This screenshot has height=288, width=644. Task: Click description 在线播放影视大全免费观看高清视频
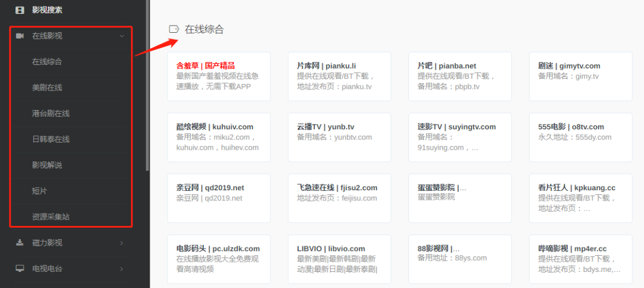218,264
